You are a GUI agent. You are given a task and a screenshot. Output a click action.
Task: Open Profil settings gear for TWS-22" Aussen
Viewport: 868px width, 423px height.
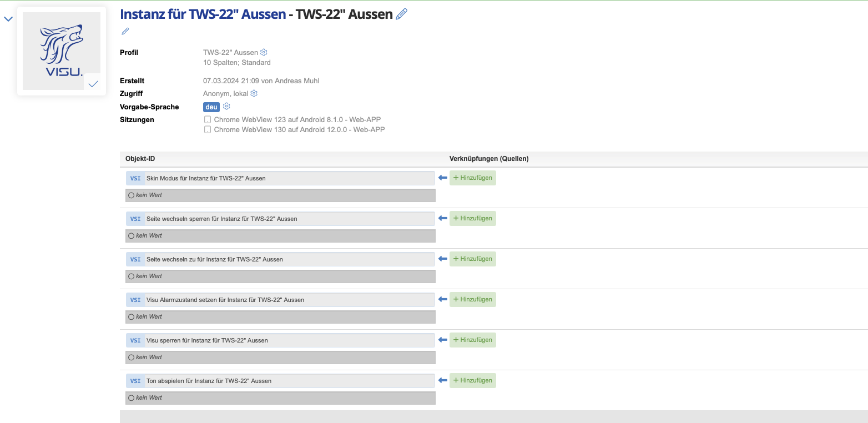264,52
